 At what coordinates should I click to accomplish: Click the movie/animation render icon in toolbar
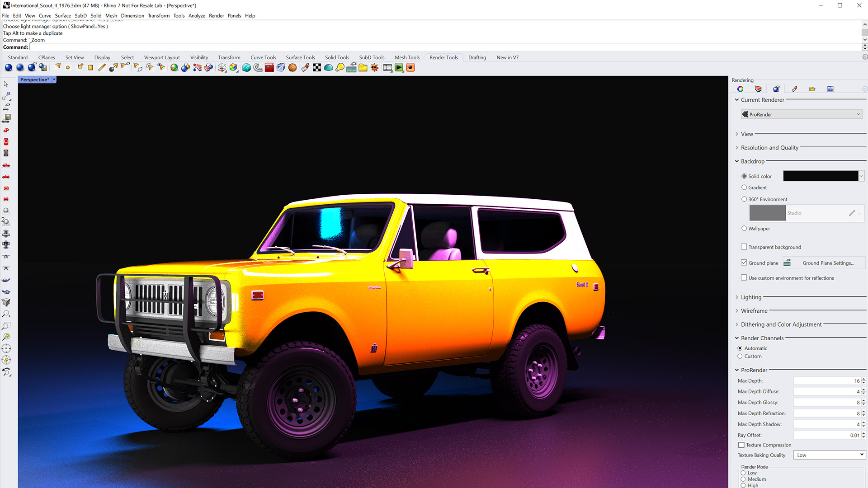387,67
